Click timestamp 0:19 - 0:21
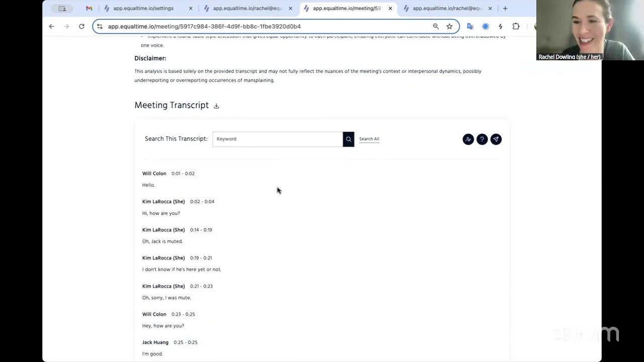The height and width of the screenshot is (362, 644). click(201, 258)
